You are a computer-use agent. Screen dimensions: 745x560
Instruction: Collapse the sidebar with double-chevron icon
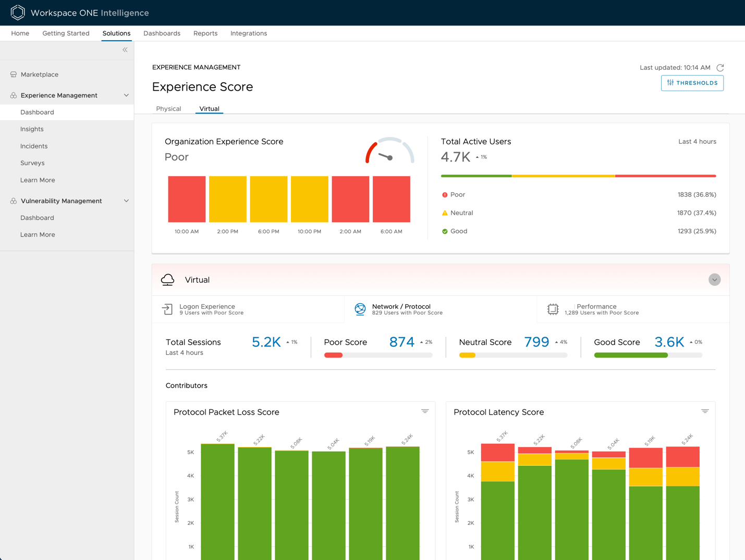point(125,50)
